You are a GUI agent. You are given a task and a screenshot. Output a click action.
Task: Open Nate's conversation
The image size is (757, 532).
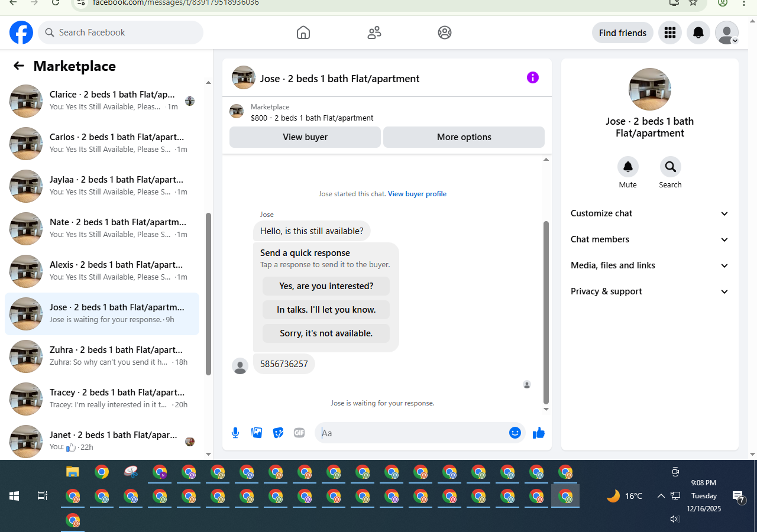point(102,229)
